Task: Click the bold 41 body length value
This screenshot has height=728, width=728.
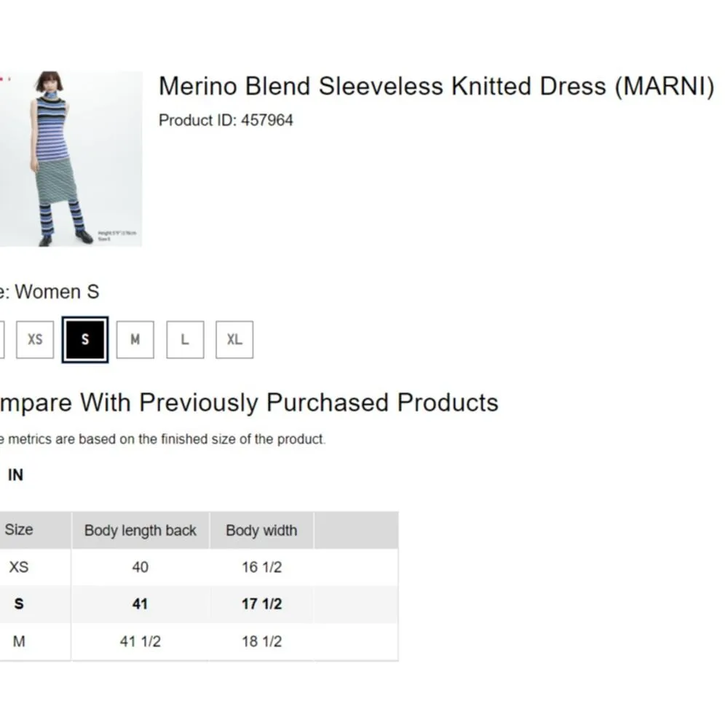Action: tap(140, 604)
